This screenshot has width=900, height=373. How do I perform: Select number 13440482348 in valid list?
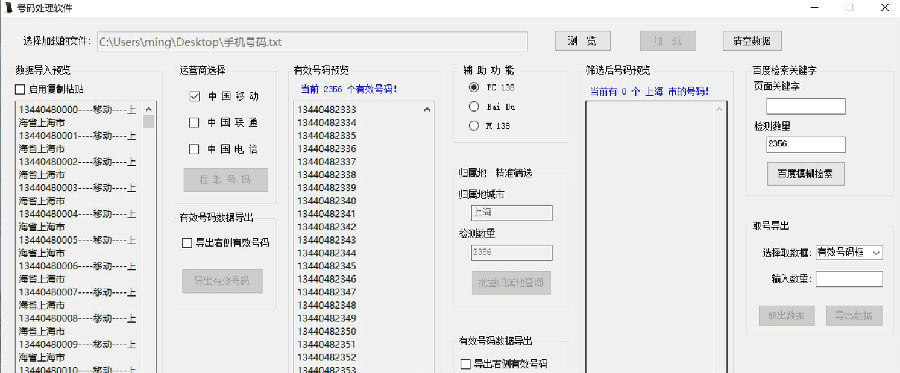pyautogui.click(x=327, y=305)
